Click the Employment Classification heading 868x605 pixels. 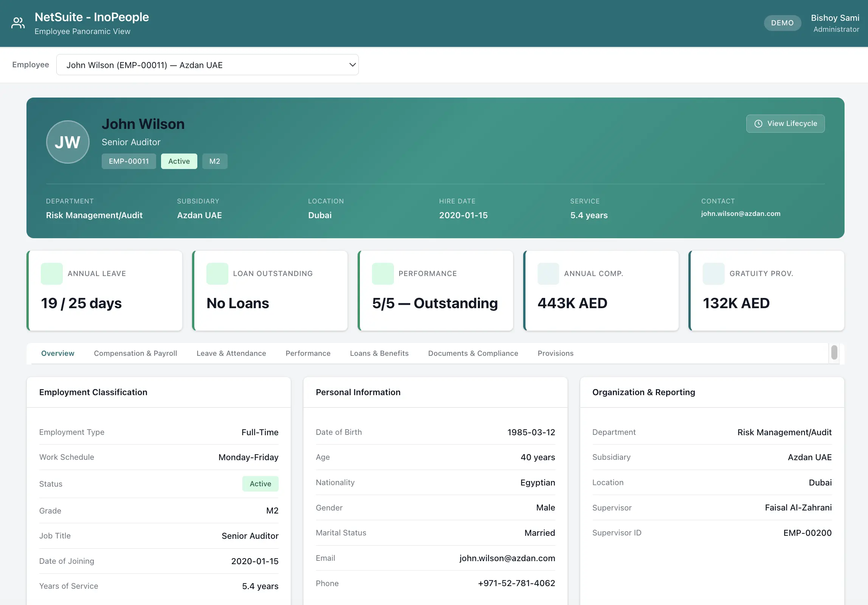[93, 392]
